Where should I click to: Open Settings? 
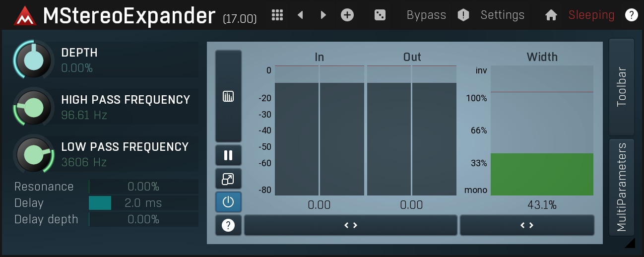(502, 15)
